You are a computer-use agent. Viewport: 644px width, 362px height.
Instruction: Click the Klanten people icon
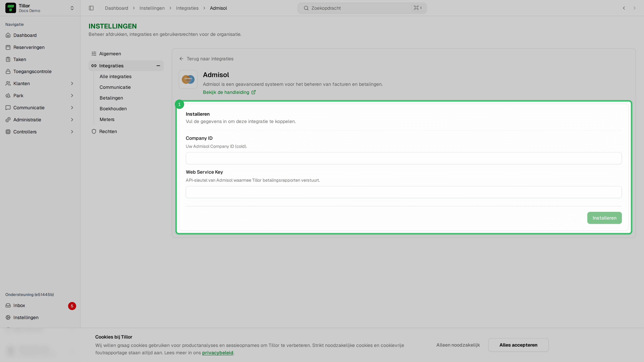click(8, 83)
